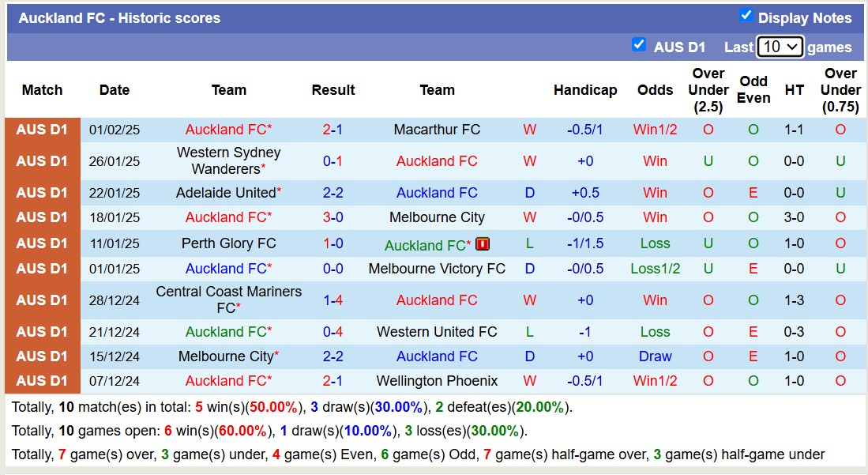This screenshot has height=475, width=868.
Task: Click the Western Sydney Wanderers link
Action: pyautogui.click(x=228, y=160)
